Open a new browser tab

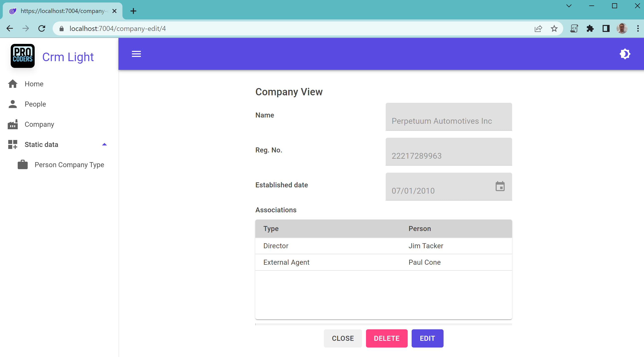[133, 11]
